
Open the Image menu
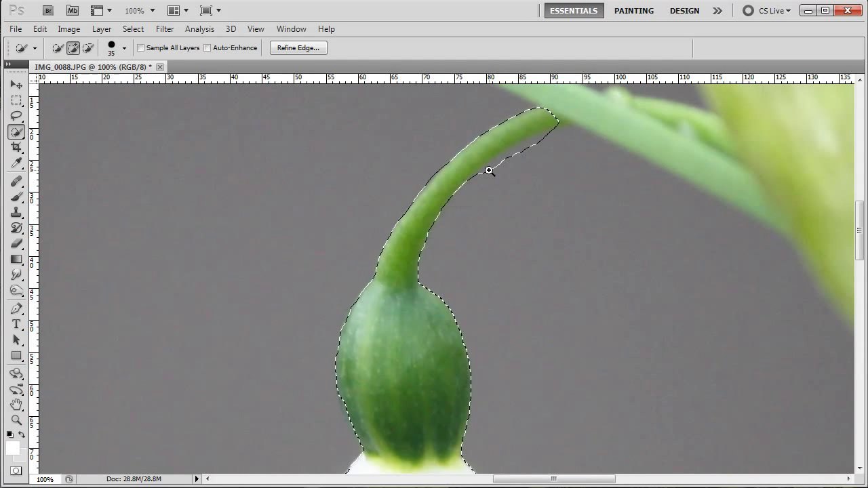69,29
